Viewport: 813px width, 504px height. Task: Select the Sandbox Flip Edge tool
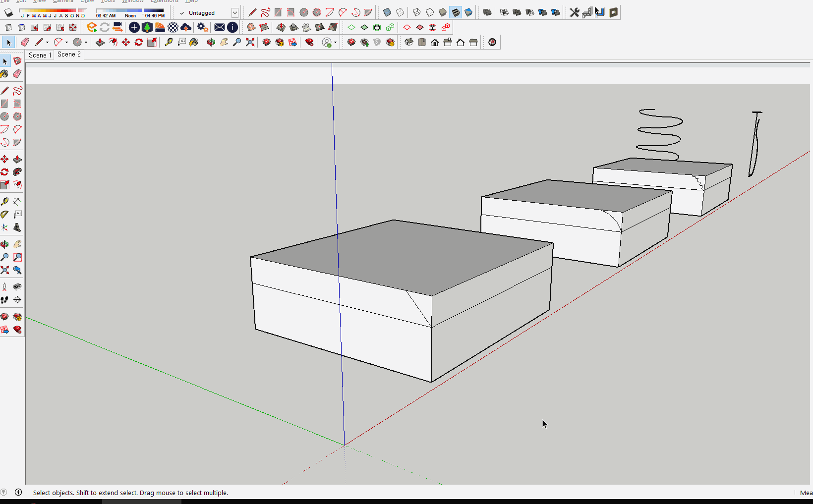(x=333, y=27)
